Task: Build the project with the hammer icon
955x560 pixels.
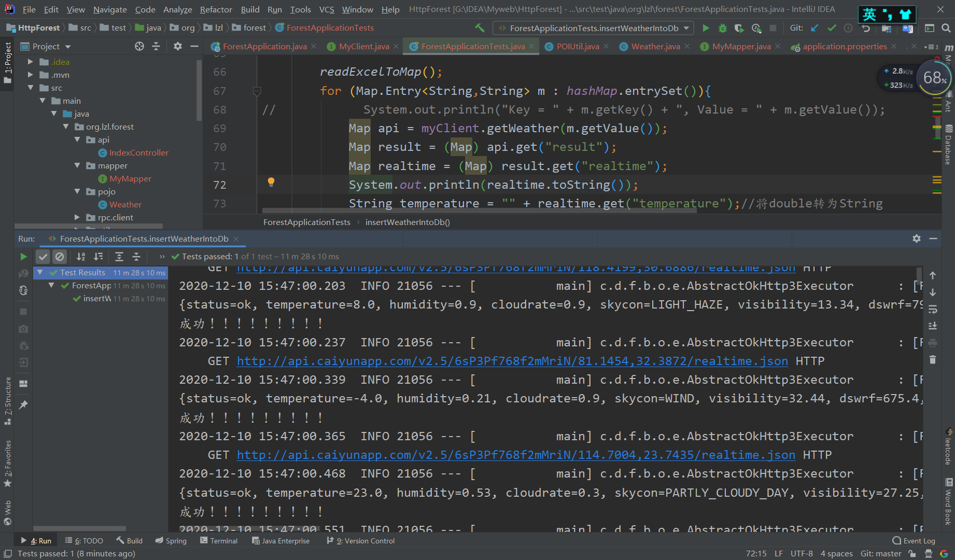Action: pyautogui.click(x=480, y=28)
